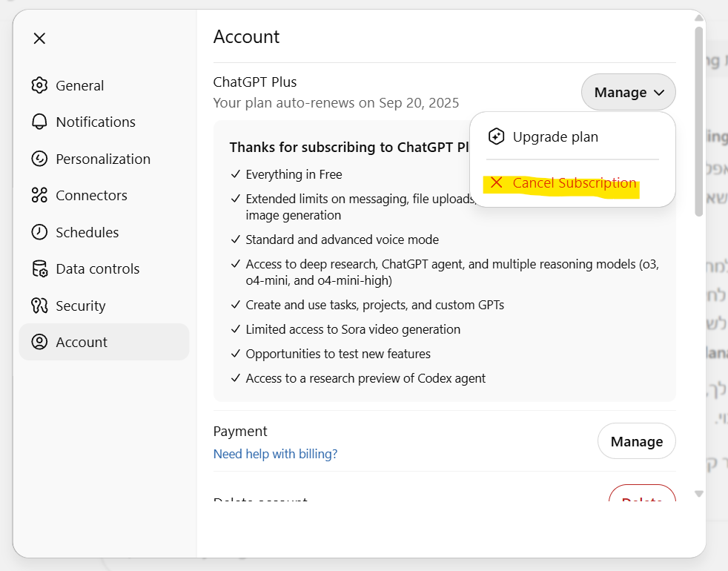
Task: Click the red X cancel icon
Action: pos(496,183)
